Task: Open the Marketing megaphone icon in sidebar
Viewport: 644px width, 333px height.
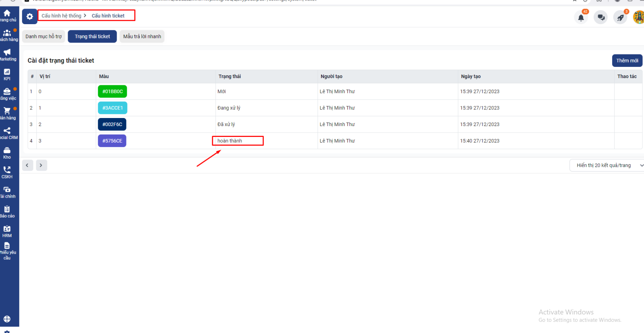Action: 7,52
